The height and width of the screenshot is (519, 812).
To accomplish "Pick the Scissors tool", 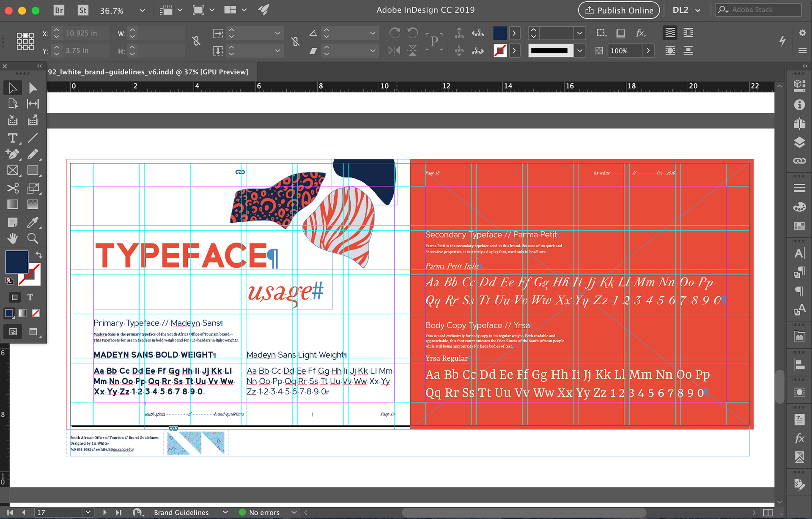I will [13, 188].
